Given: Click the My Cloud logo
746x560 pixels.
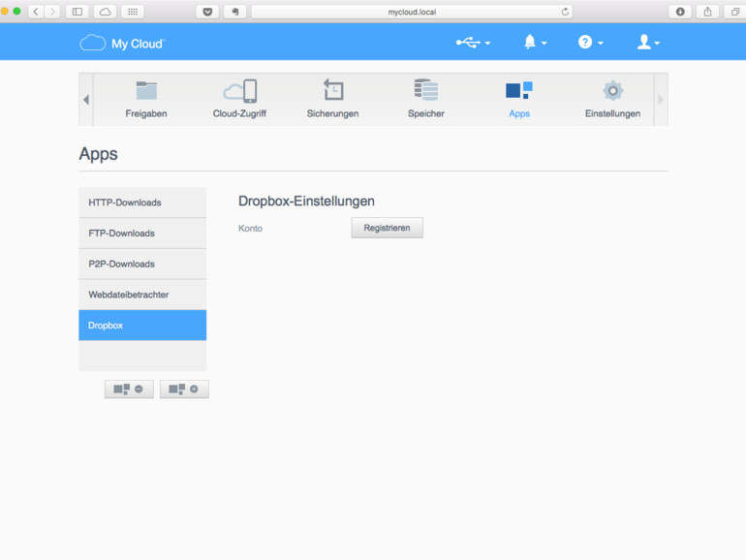Looking at the screenshot, I should coord(122,44).
